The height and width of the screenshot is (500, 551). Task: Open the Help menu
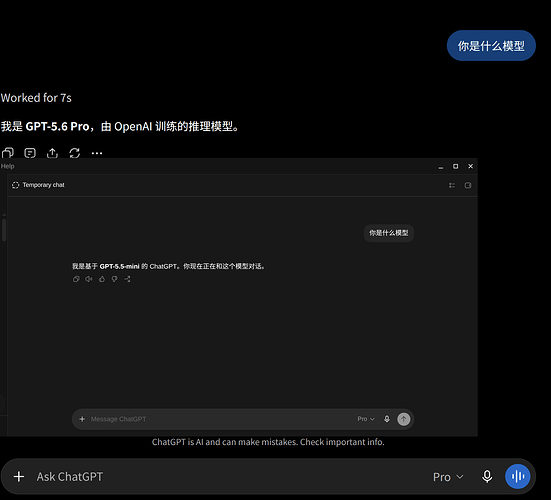click(x=7, y=166)
